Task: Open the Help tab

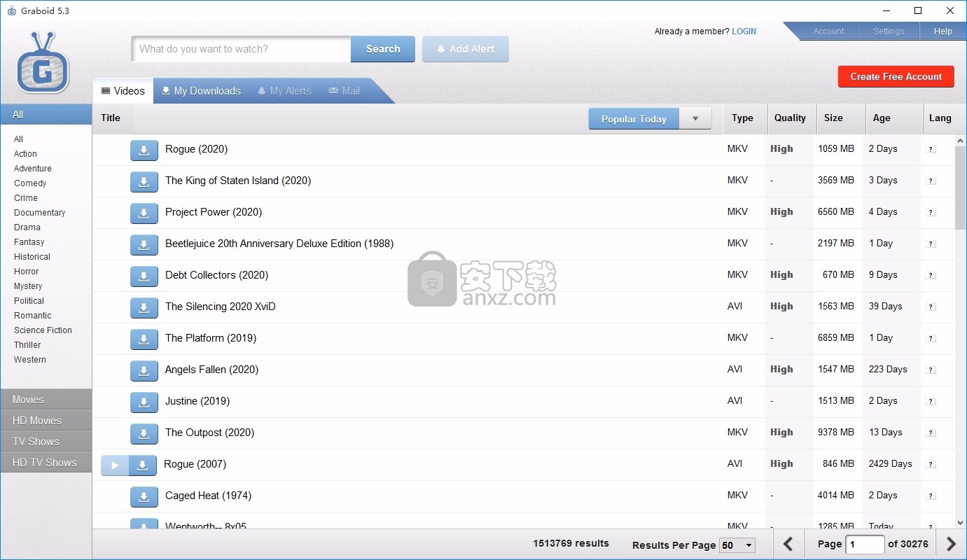Action: pyautogui.click(x=943, y=31)
